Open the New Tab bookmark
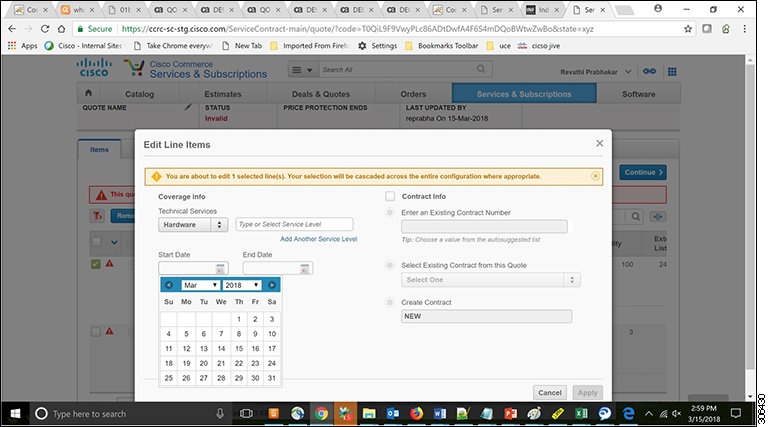768x427 pixels. pyautogui.click(x=242, y=46)
